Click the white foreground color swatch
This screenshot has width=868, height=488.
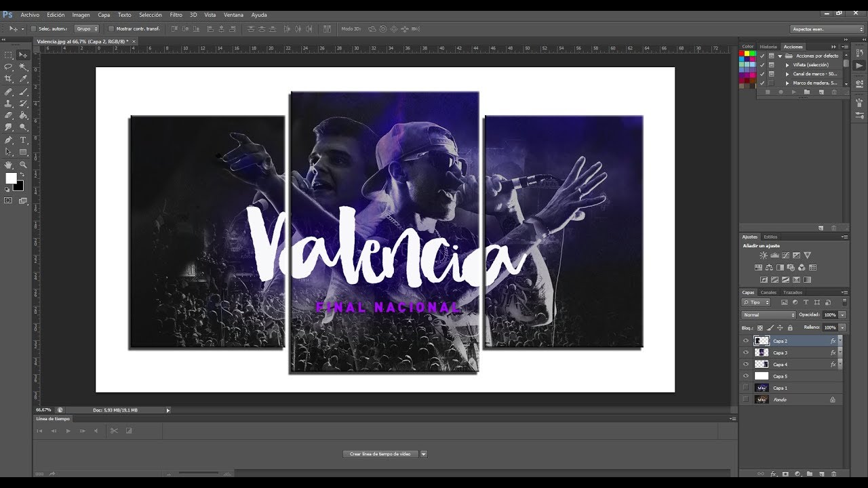(x=11, y=178)
